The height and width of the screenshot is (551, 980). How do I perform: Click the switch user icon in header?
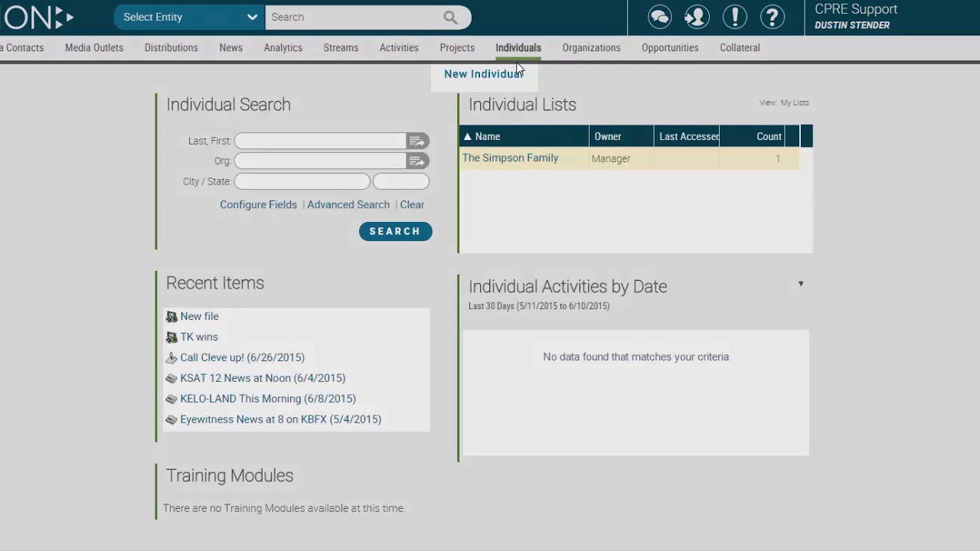[697, 17]
